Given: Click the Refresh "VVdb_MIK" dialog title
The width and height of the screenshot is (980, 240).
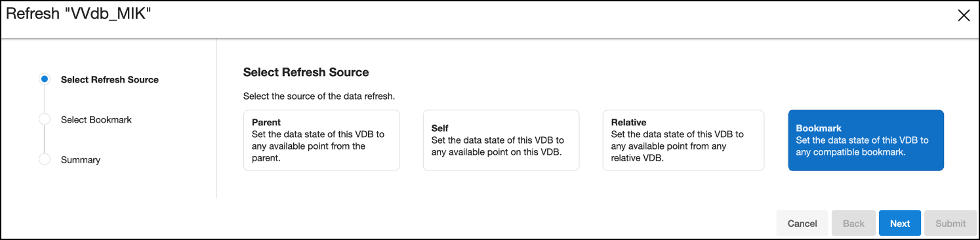Looking at the screenshot, I should (x=79, y=13).
